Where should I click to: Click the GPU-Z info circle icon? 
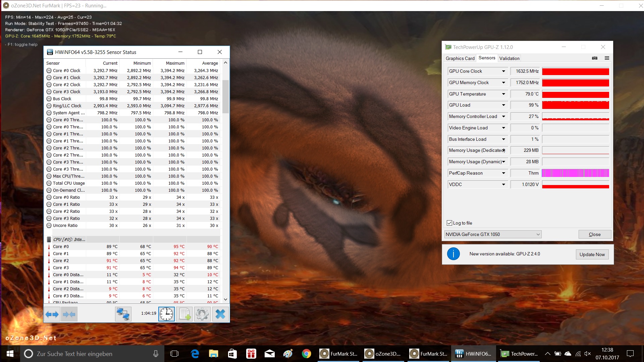click(x=453, y=254)
